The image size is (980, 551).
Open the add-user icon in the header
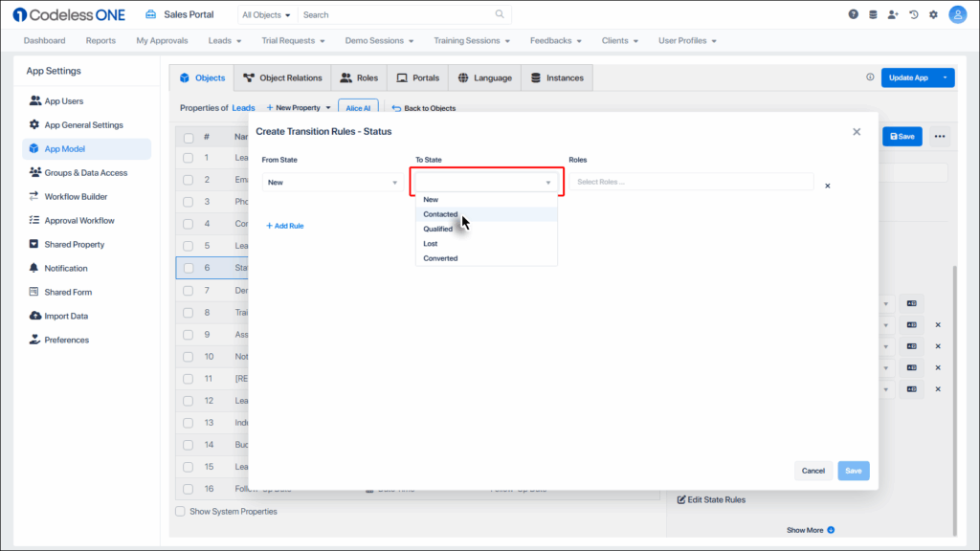tap(894, 13)
